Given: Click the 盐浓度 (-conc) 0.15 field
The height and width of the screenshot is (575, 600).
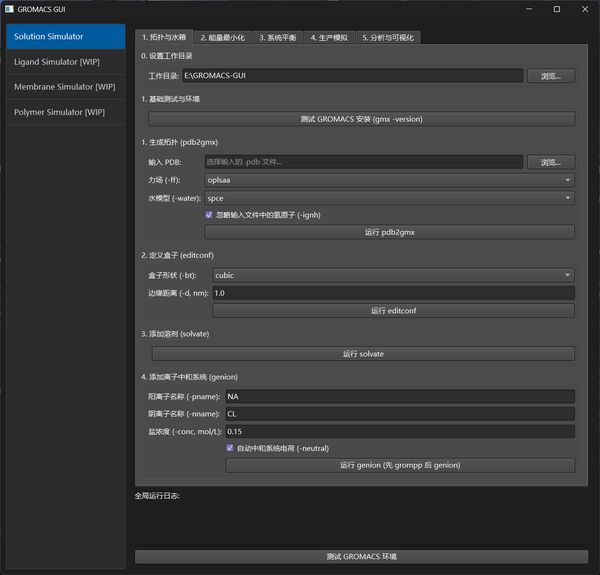Looking at the screenshot, I should pos(400,431).
